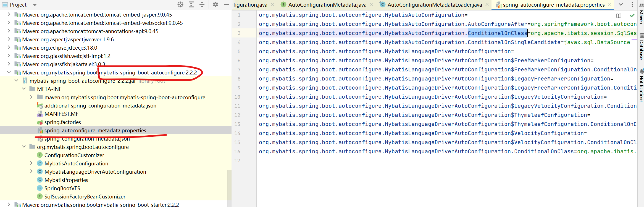644x207 pixels.
Task: Select MANIFEST.MF file
Action: pos(61,114)
